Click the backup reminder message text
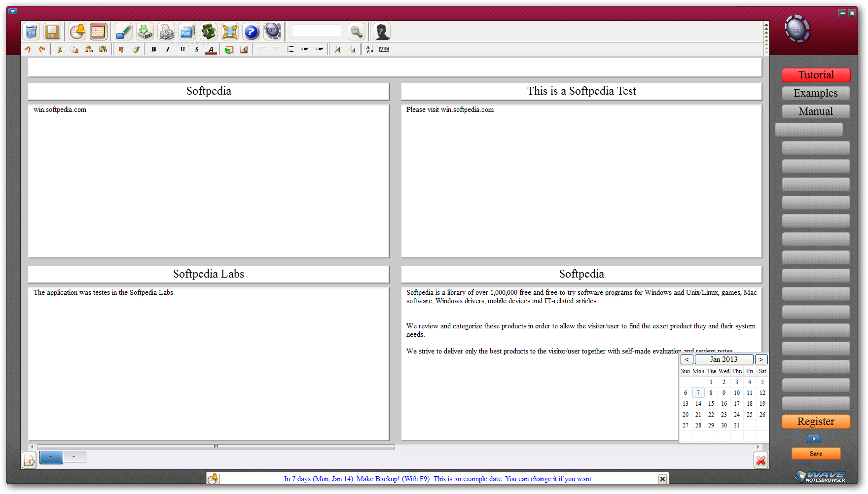 438,479
